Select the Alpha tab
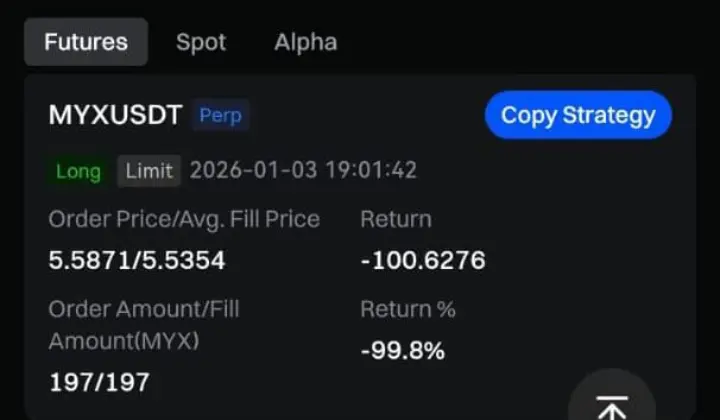 [305, 42]
